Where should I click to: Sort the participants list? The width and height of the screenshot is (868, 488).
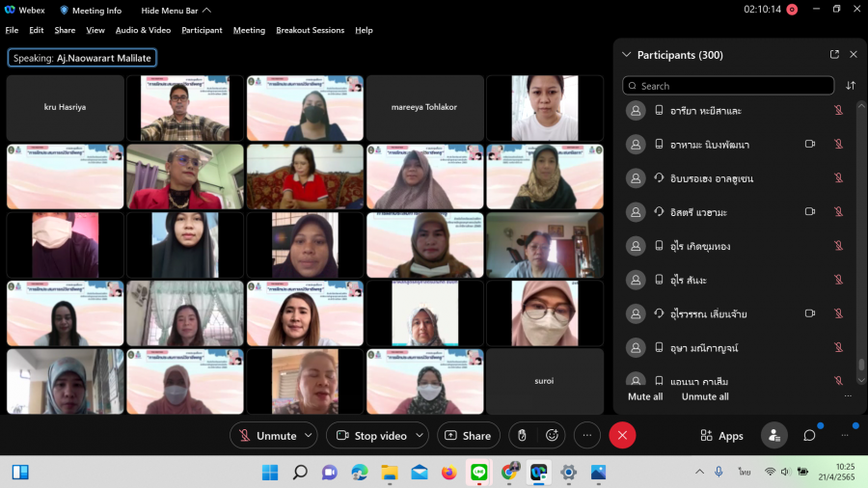pos(851,86)
